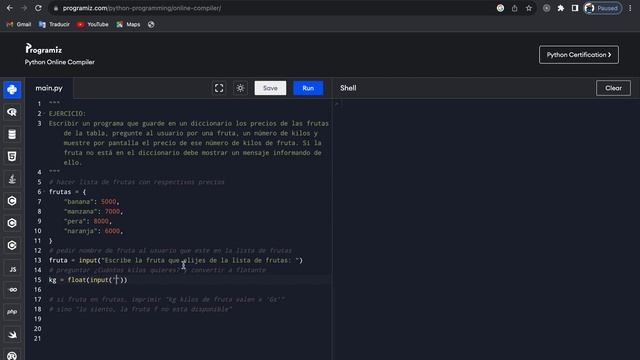640x360 pixels.
Task: Click the 'sino lo siento' comment on line 18
Action: [x=140, y=309]
